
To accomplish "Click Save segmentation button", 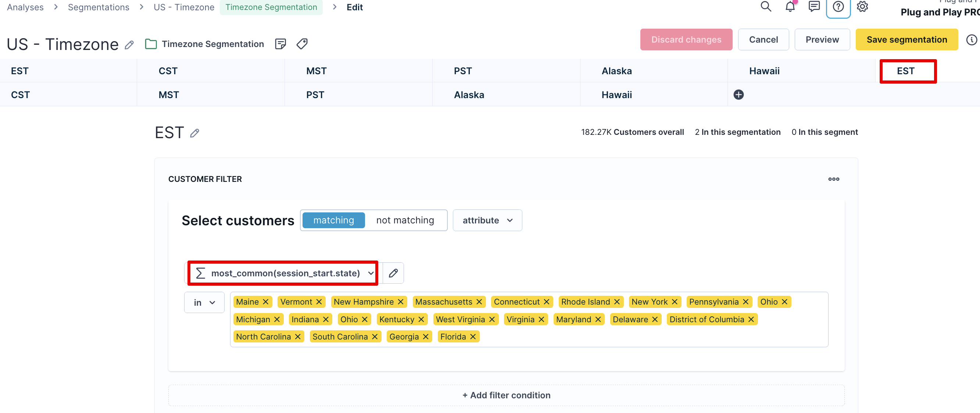I will coord(906,40).
